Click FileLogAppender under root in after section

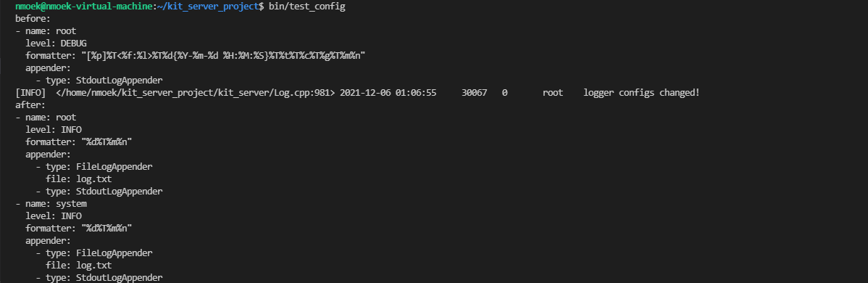pyautogui.click(x=114, y=166)
